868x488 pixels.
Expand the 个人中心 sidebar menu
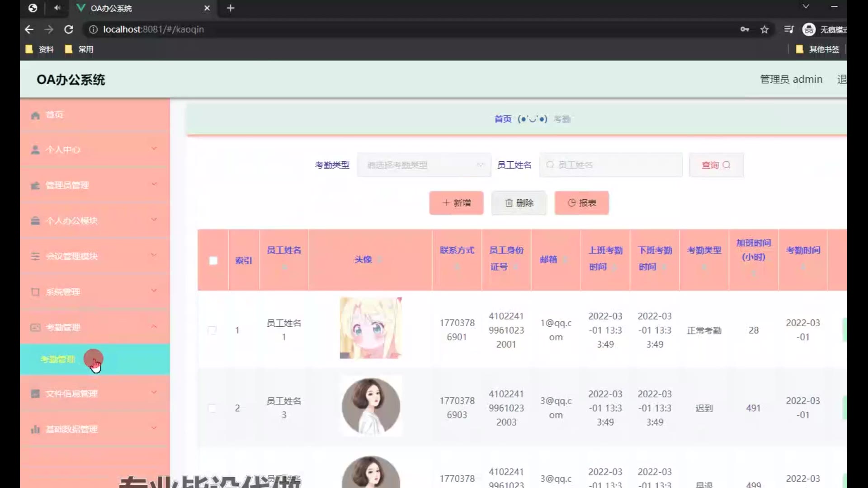tap(95, 150)
